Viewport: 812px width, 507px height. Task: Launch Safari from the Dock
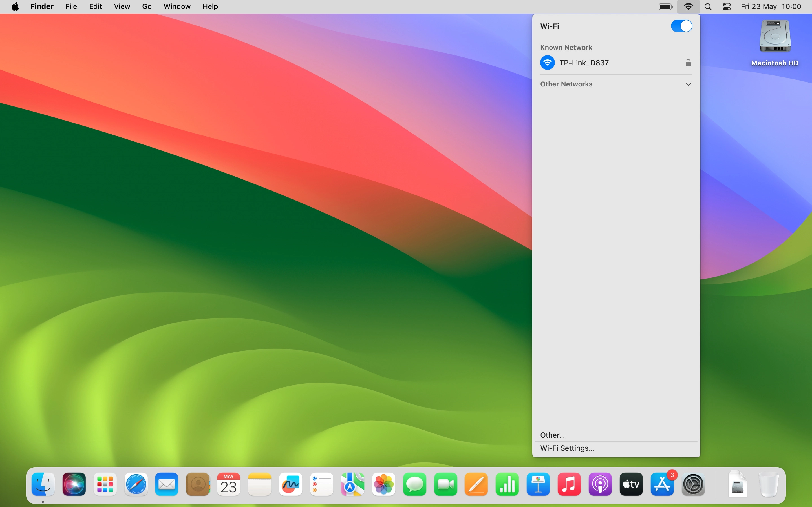[136, 484]
